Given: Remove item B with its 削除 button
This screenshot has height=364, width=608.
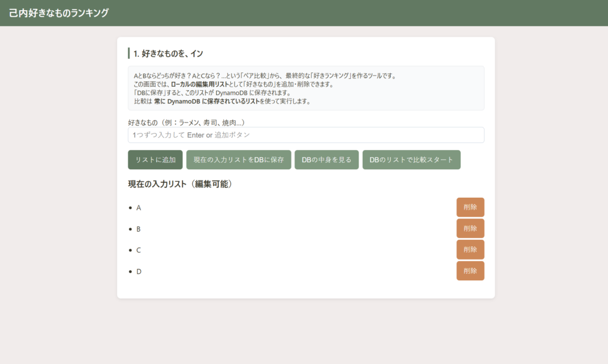Looking at the screenshot, I should click(x=470, y=229).
